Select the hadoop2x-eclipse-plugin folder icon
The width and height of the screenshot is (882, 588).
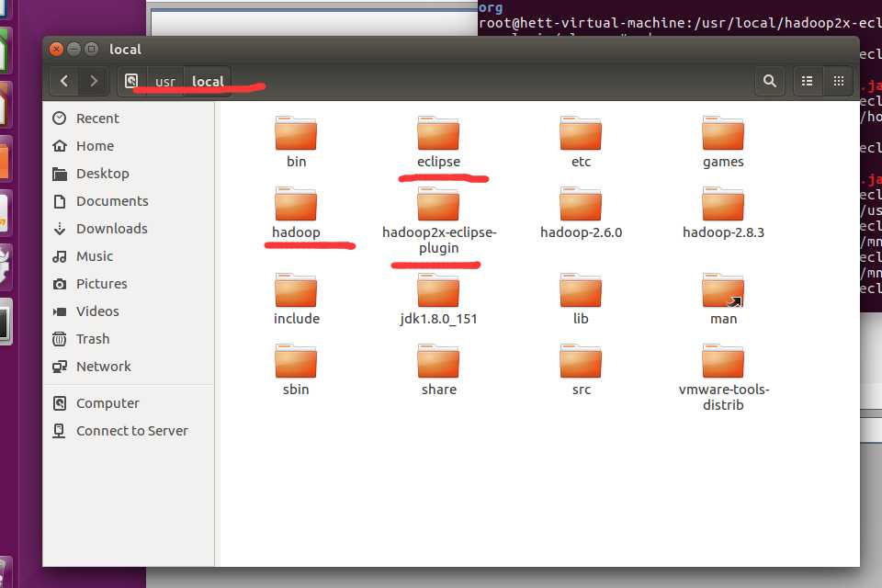pos(438,205)
